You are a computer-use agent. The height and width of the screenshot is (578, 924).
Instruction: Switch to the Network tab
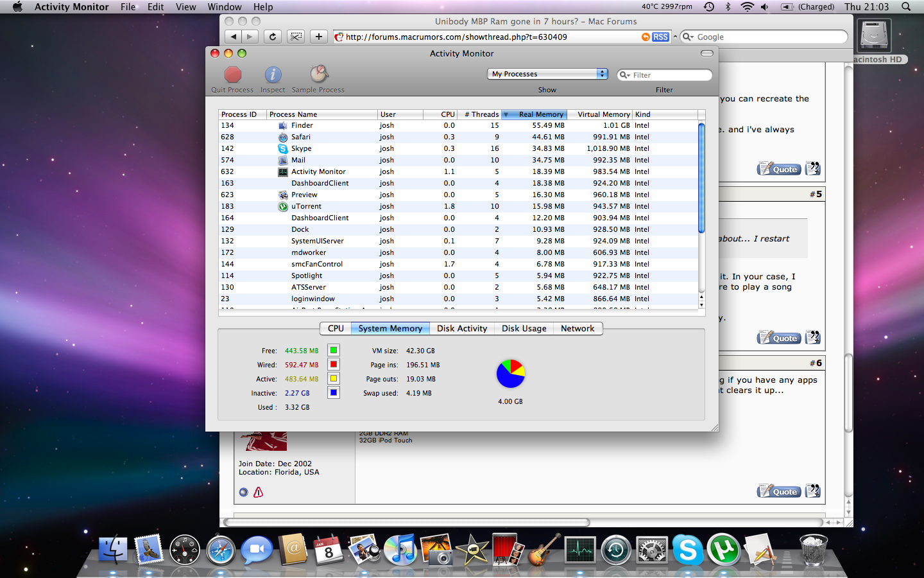coord(577,328)
